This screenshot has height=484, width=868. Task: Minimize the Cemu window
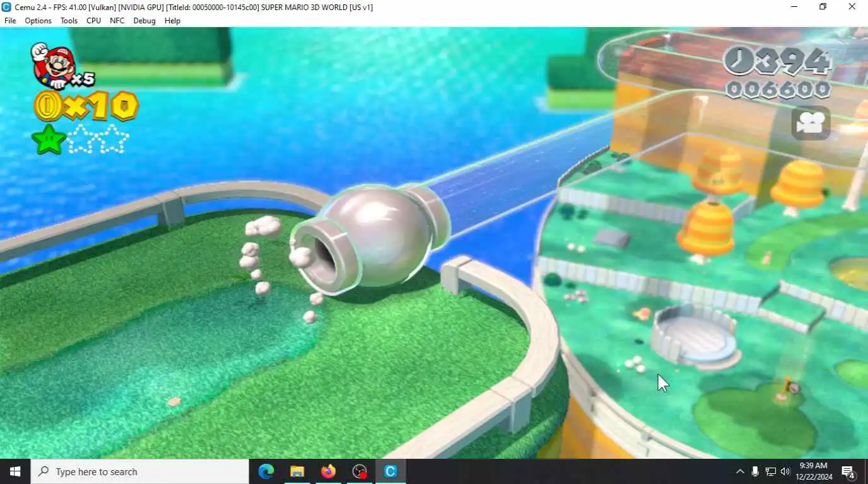coord(794,7)
